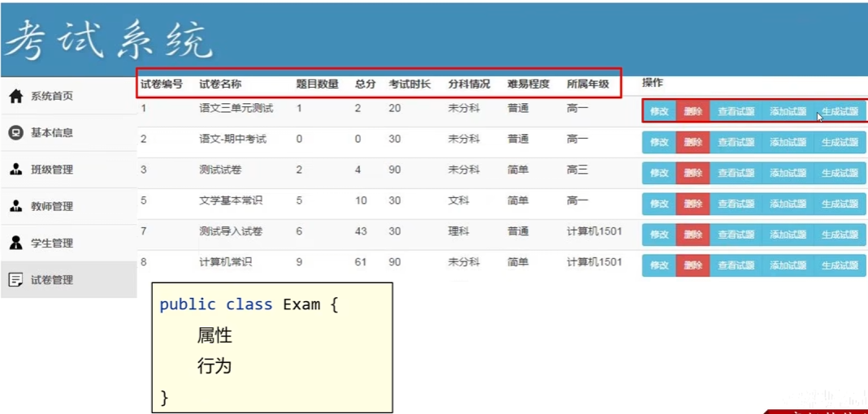Viewport: 868px width, 414px height.
Task: Select the paper name 测试试卷
Action: click(220, 170)
